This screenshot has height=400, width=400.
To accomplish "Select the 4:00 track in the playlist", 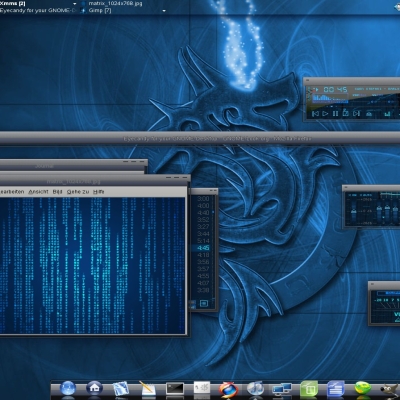I will pyautogui.click(x=203, y=206).
